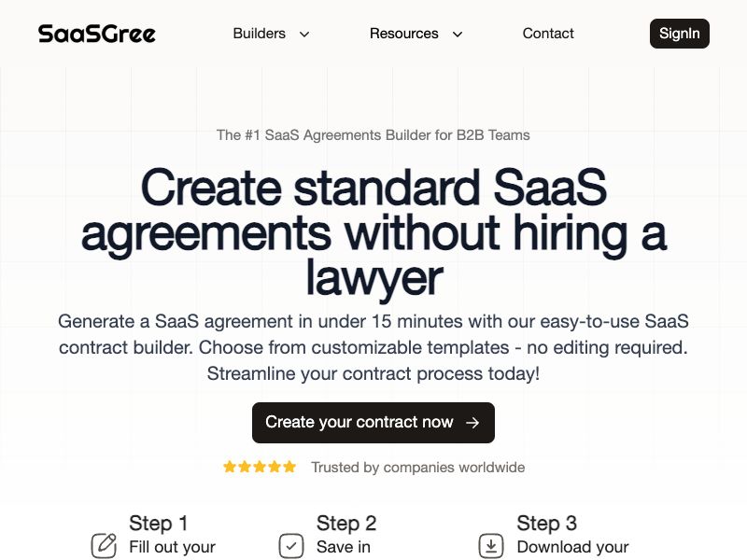The image size is (747, 560).
Task: Select Contact in the navigation bar
Action: click(x=548, y=34)
